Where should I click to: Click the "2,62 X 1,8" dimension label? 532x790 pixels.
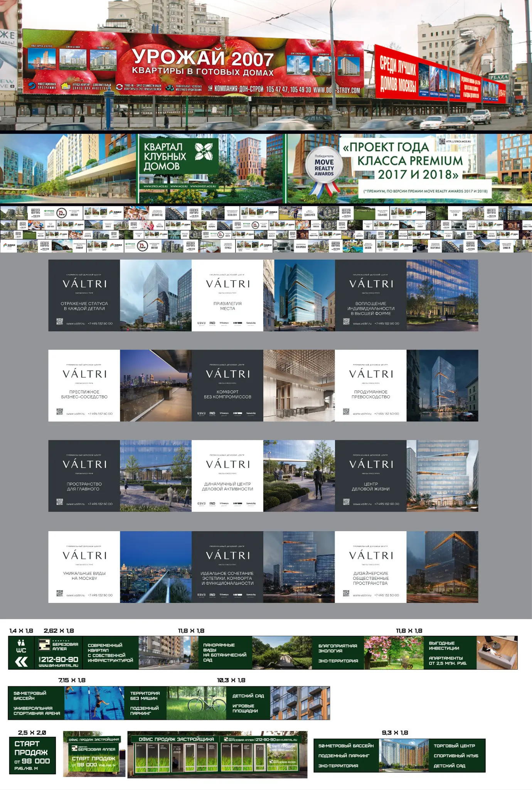coord(59,631)
